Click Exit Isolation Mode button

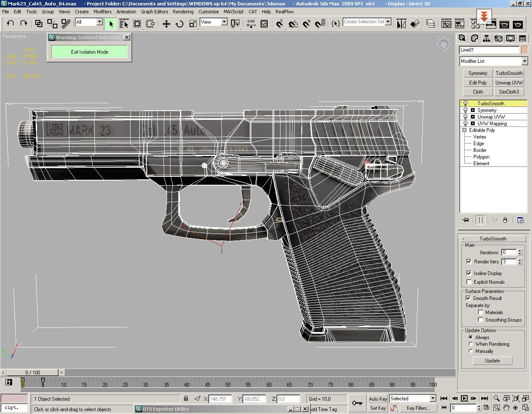(x=89, y=52)
